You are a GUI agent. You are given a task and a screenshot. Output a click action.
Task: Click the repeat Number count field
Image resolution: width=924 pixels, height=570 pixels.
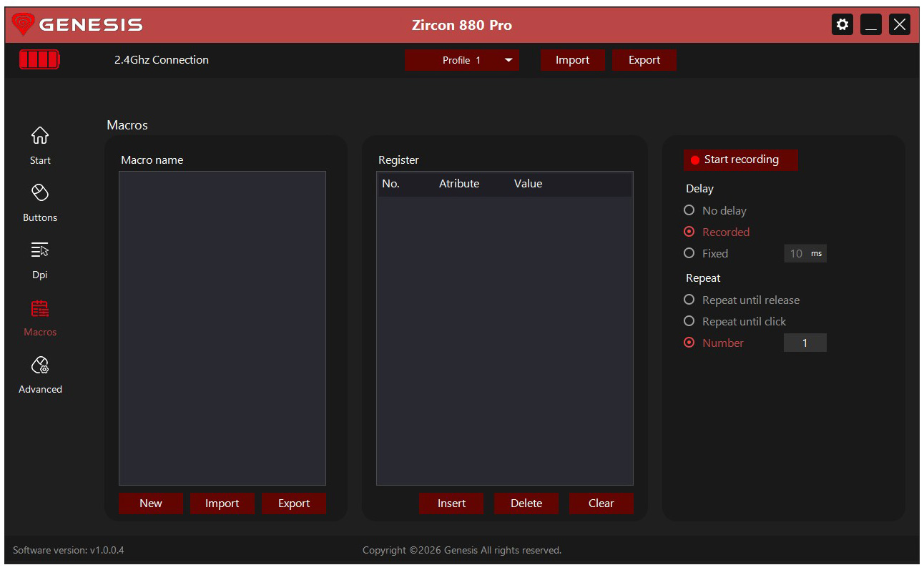tap(805, 343)
